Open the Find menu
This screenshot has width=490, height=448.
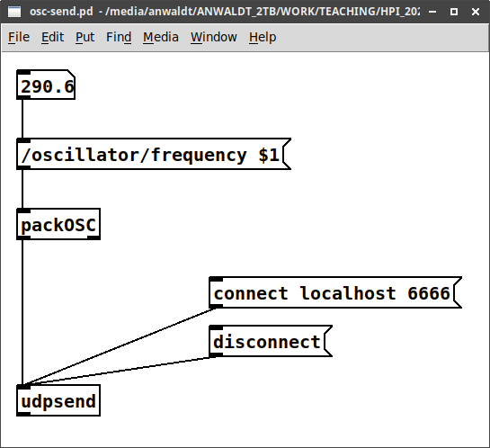point(119,37)
